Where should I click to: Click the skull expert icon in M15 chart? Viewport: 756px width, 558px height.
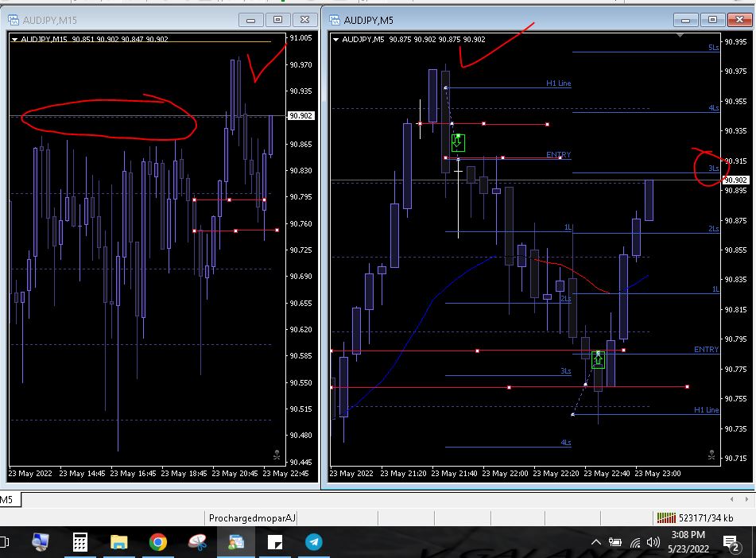click(x=277, y=455)
